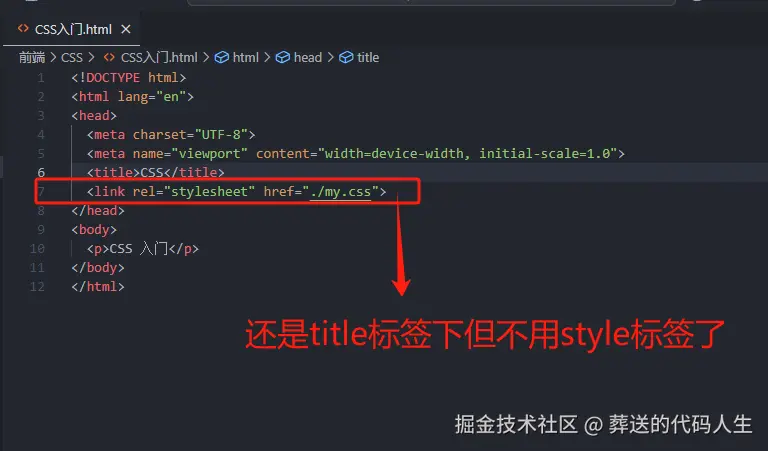Close the CSS入门.html tab
The image size is (768, 451).
point(126,29)
